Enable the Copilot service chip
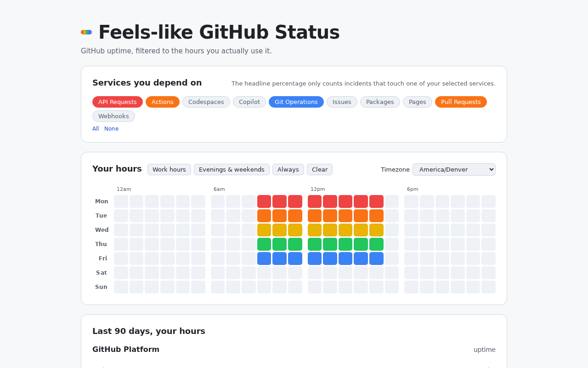This screenshot has width=588, height=368. pos(249,102)
